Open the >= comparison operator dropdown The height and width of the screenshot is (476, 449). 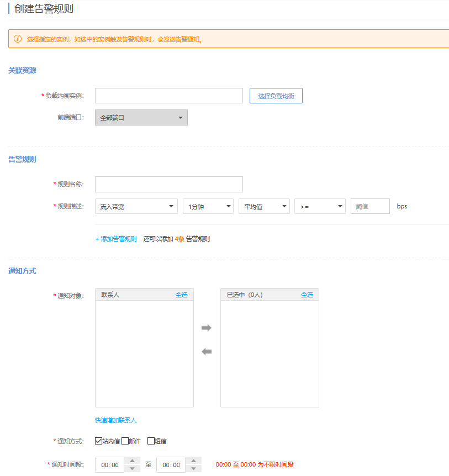pyautogui.click(x=320, y=206)
